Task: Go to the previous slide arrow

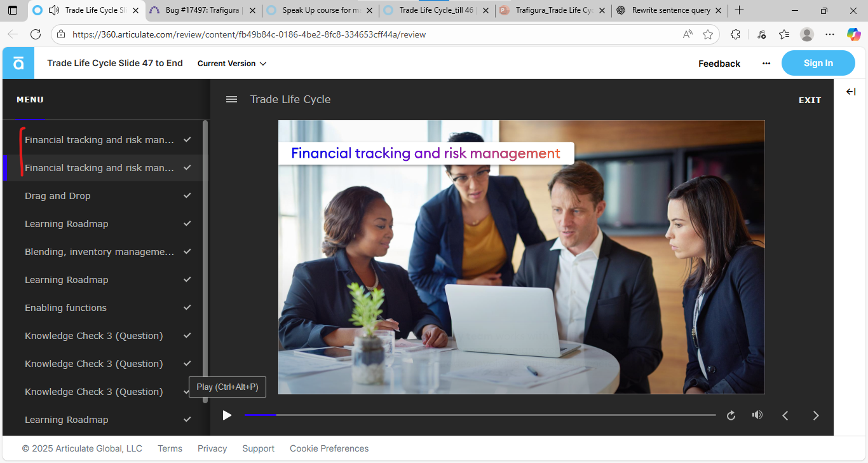Action: [x=785, y=415]
